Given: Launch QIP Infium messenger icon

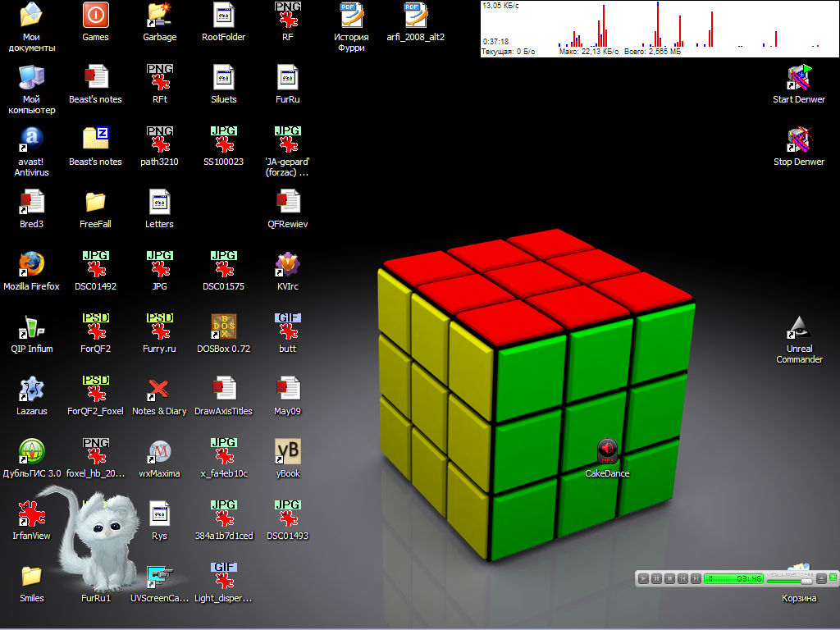Looking at the screenshot, I should coord(31,326).
